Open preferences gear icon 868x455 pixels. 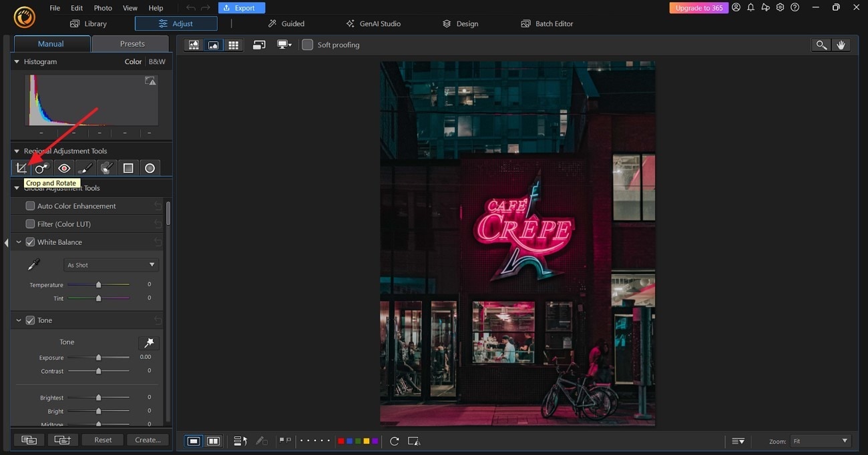click(780, 7)
